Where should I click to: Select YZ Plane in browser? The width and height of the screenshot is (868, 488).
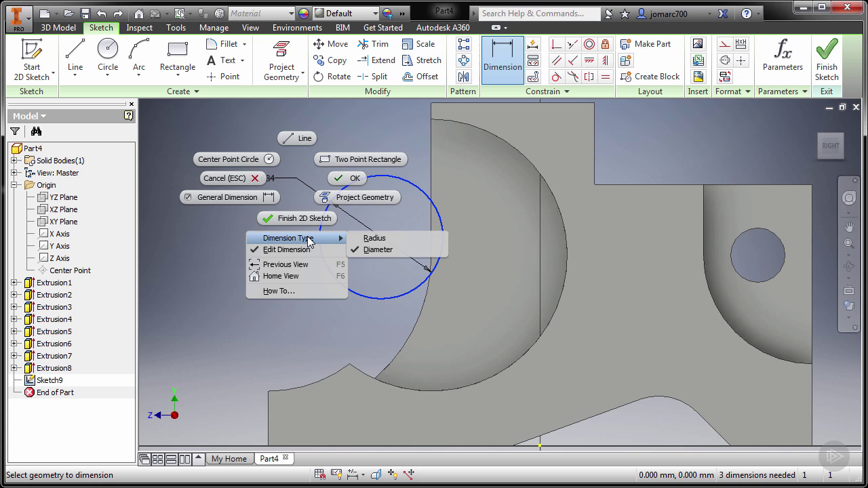(x=63, y=197)
